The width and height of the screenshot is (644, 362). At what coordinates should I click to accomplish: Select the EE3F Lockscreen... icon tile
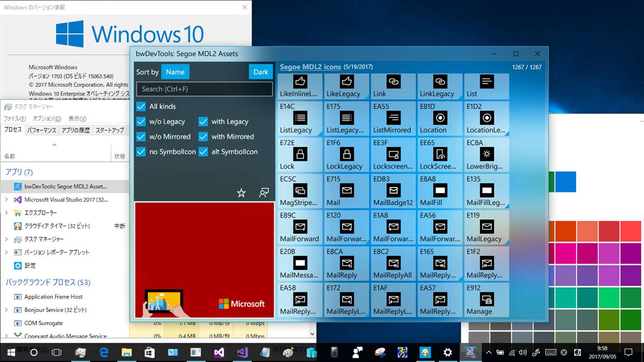[x=393, y=155]
